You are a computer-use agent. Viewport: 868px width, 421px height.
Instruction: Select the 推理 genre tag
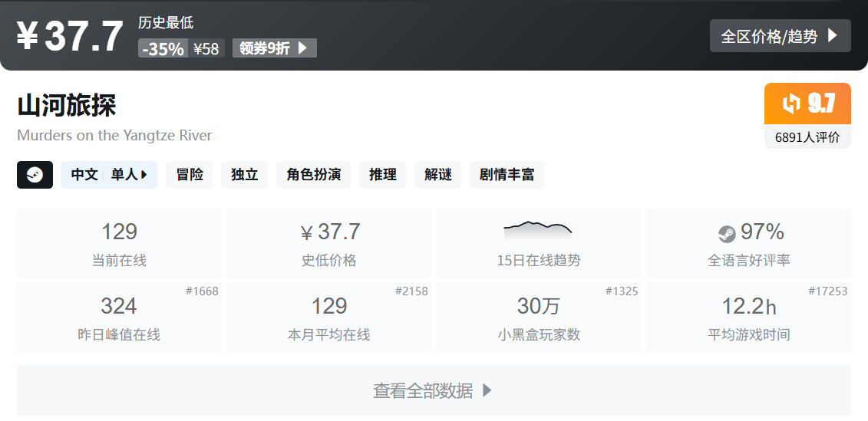coord(382,175)
